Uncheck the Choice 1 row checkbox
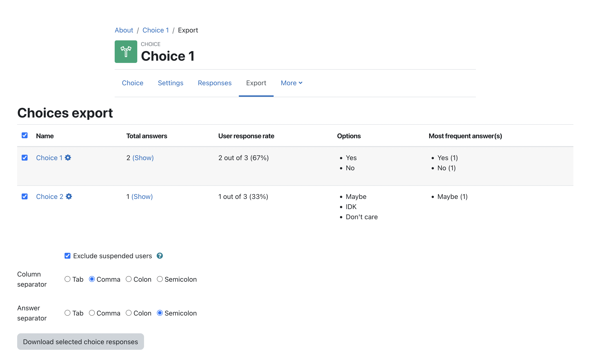 click(x=25, y=158)
